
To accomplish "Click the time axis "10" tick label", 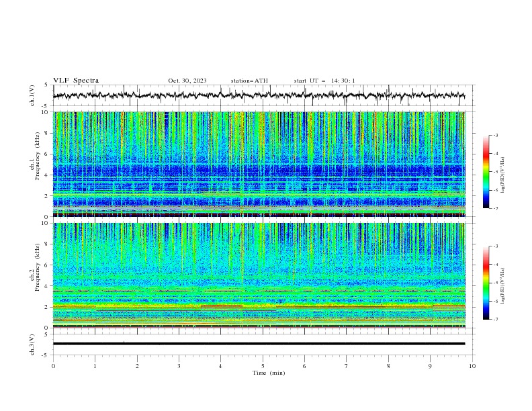I will 472,366.
